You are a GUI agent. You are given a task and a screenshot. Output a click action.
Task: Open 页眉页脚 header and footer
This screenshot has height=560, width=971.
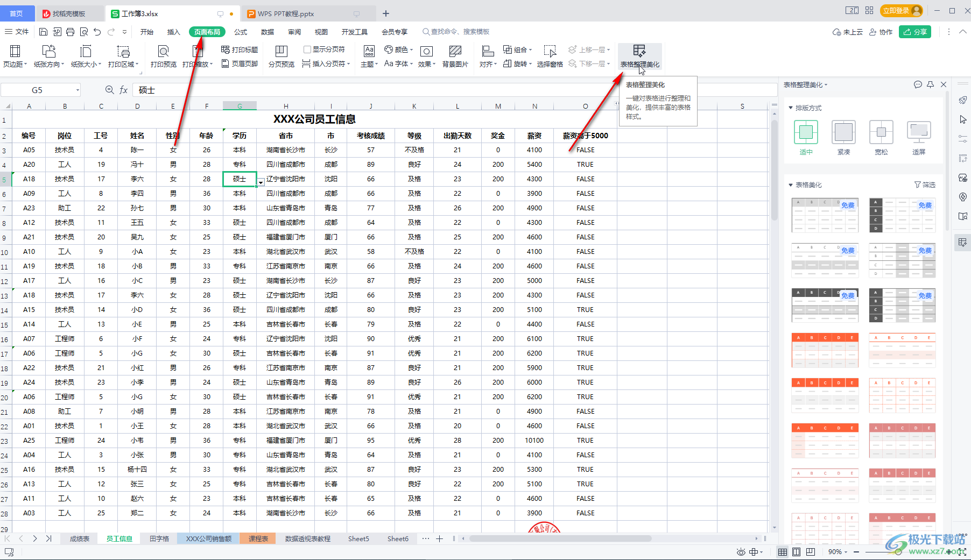(x=240, y=64)
